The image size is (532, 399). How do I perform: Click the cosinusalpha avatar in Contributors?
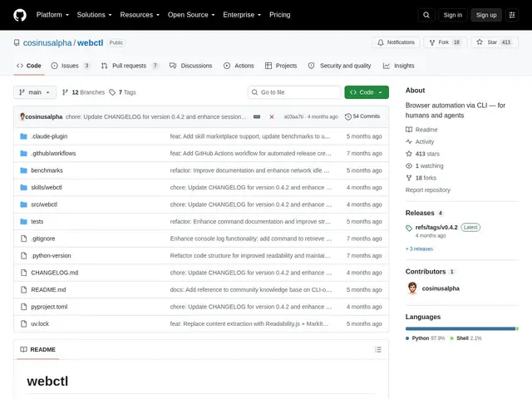pos(412,288)
